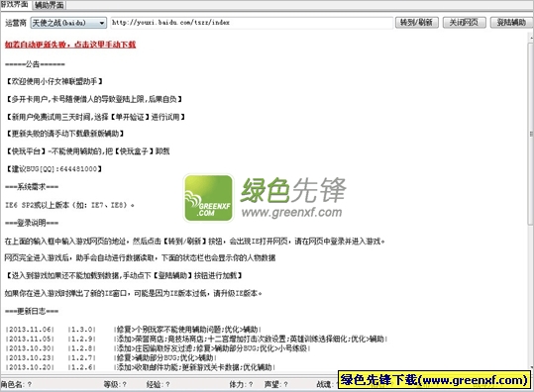Viewport: 534px width, 392px height.
Task: Click the 登陆辅助 button
Action: point(511,23)
